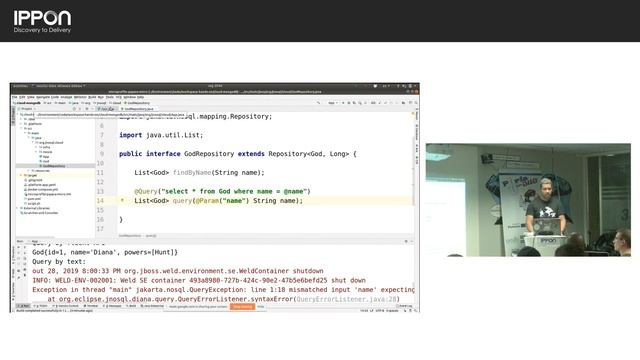This screenshot has width=640, height=360.
Task: Click the Search Everywhere magnifier icon
Action: (x=416, y=103)
